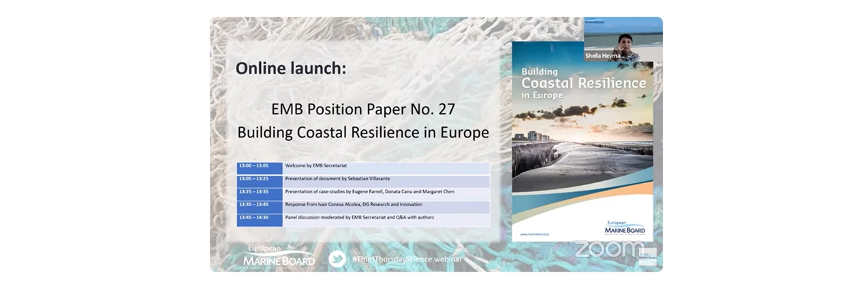Image resolution: width=868 pixels, height=292 pixels.
Task: Click the Sheila Heyma... name label
Action: click(604, 56)
